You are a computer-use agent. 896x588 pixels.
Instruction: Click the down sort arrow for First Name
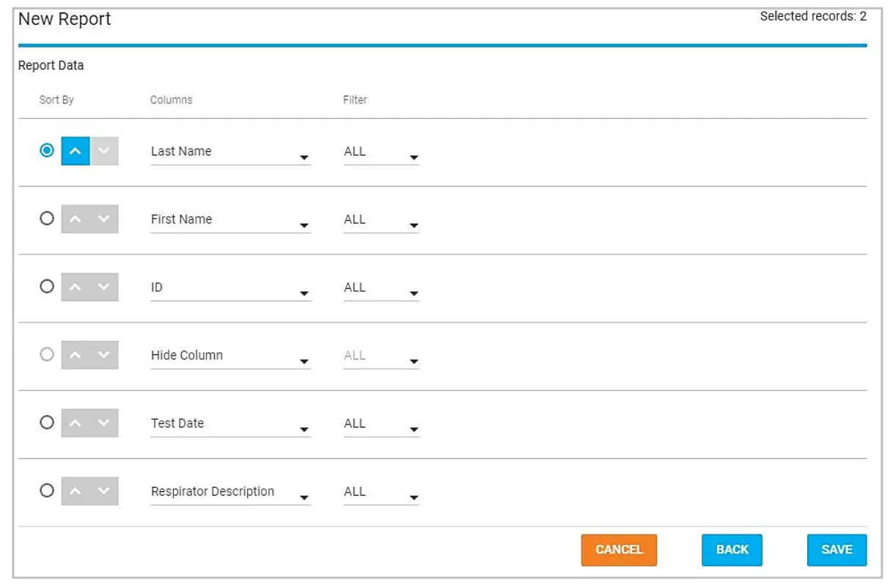coord(103,218)
